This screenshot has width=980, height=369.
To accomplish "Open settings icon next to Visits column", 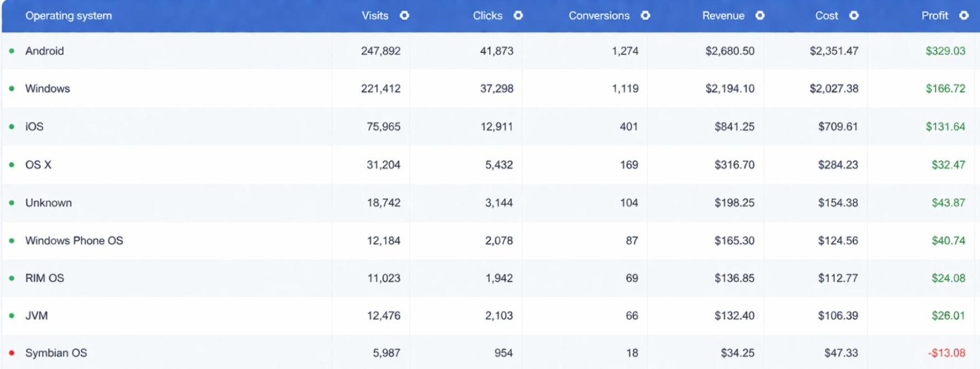I will (x=404, y=16).
